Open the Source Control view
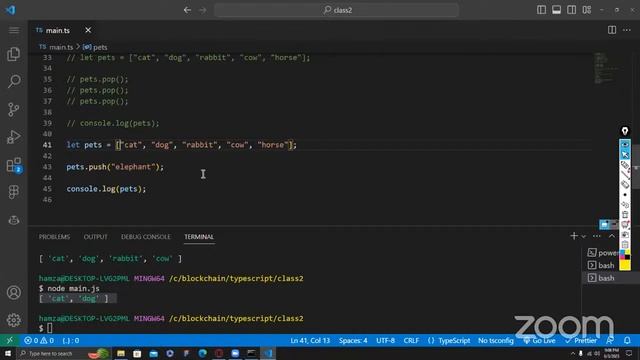The width and height of the screenshot is (640, 360). (13, 109)
